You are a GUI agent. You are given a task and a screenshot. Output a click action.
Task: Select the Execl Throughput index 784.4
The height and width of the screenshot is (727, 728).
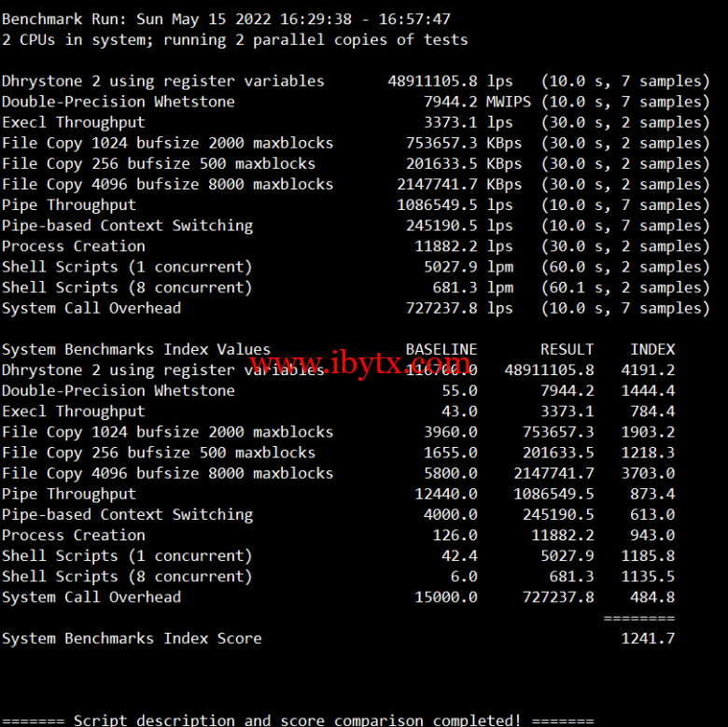[651, 412]
